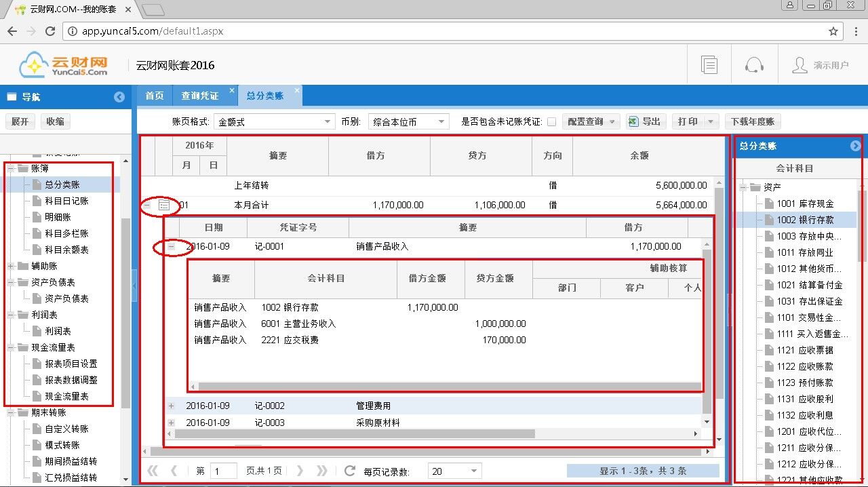Image resolution: width=868 pixels, height=487 pixels.
Task: Click the refresh icon in pagination bar
Action: (x=350, y=471)
